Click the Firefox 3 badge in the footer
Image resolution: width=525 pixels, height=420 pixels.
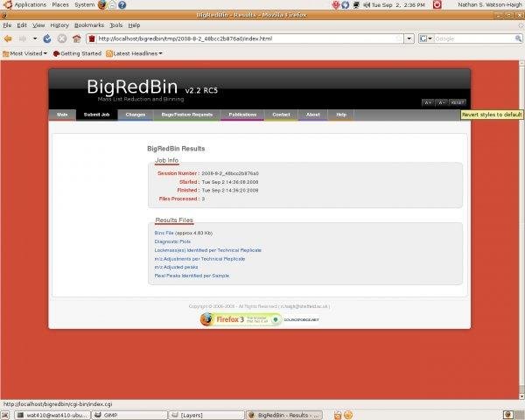[241, 319]
